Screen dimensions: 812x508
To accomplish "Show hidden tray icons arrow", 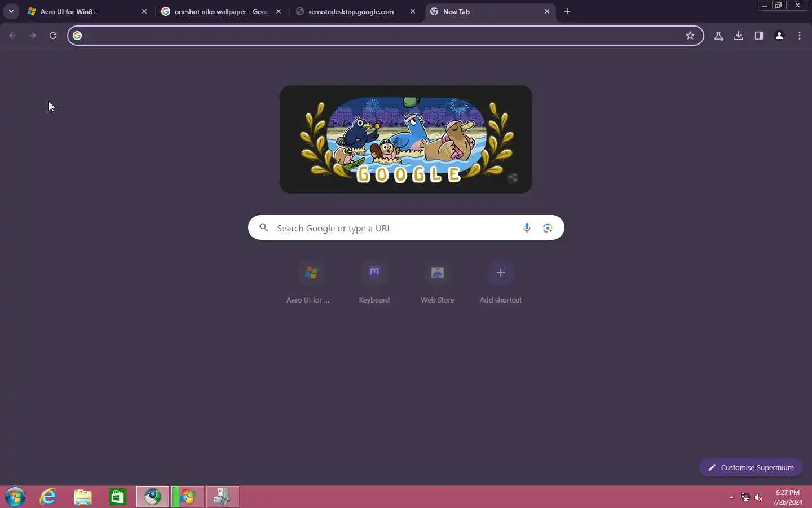I will [732, 497].
